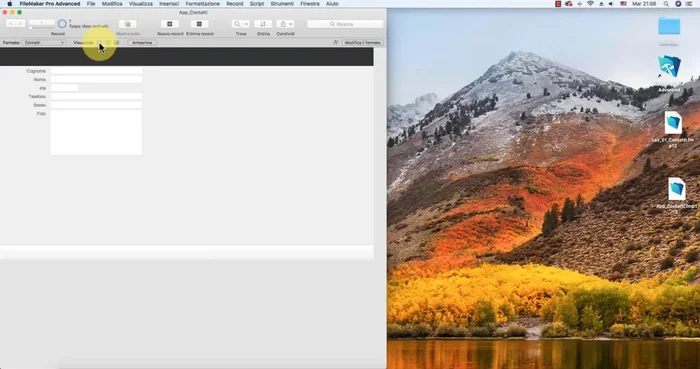Open the File menu
The width and height of the screenshot is (700, 369).
(x=91, y=4)
